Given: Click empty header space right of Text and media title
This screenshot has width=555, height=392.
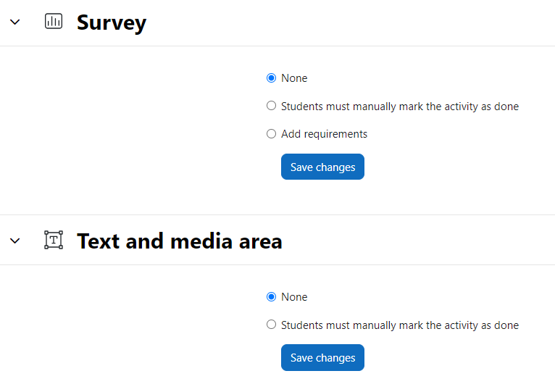Looking at the screenshot, I should tap(417, 241).
